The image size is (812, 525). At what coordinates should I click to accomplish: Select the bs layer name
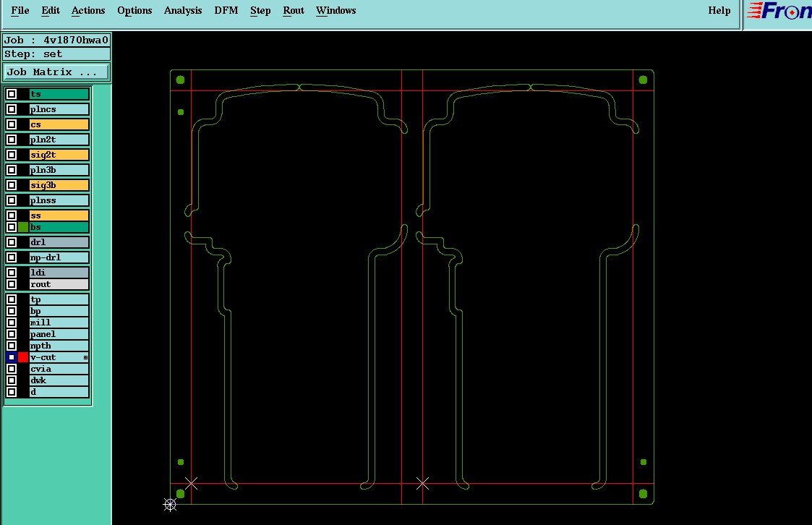pos(59,227)
